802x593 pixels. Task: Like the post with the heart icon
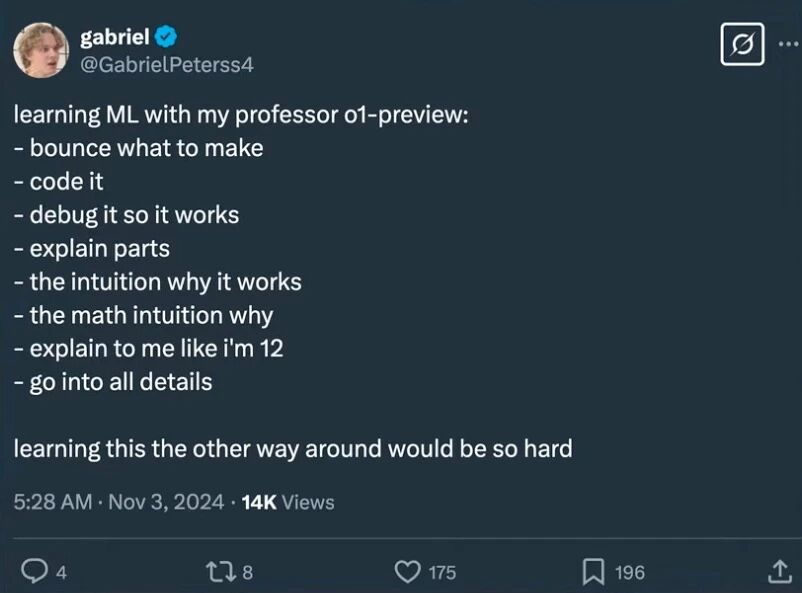coord(406,571)
